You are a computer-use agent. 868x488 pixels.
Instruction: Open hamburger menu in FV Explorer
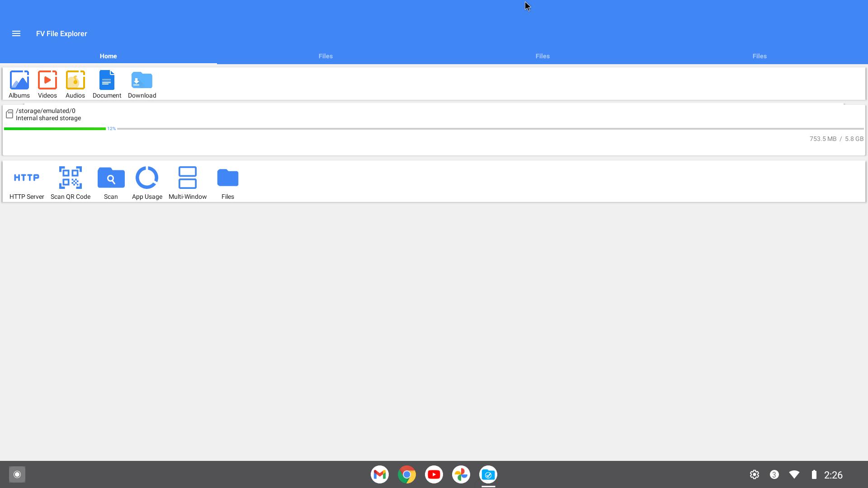[x=16, y=33]
